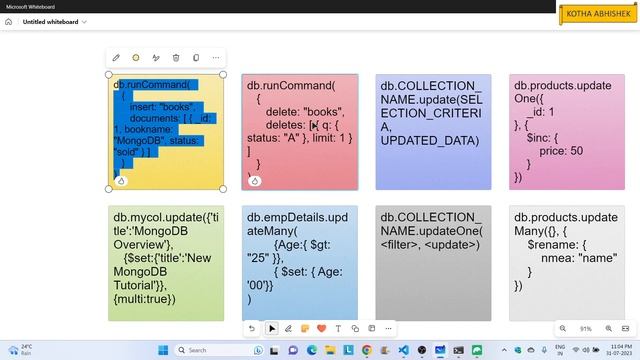640x360 pixels.
Task: Click the ENG IN language indicator
Action: [x=560, y=350]
